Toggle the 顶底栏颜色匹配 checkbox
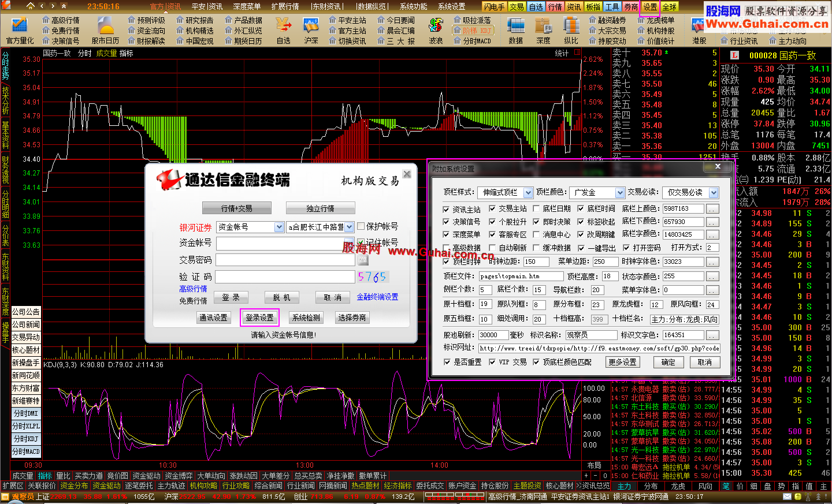 tap(536, 362)
